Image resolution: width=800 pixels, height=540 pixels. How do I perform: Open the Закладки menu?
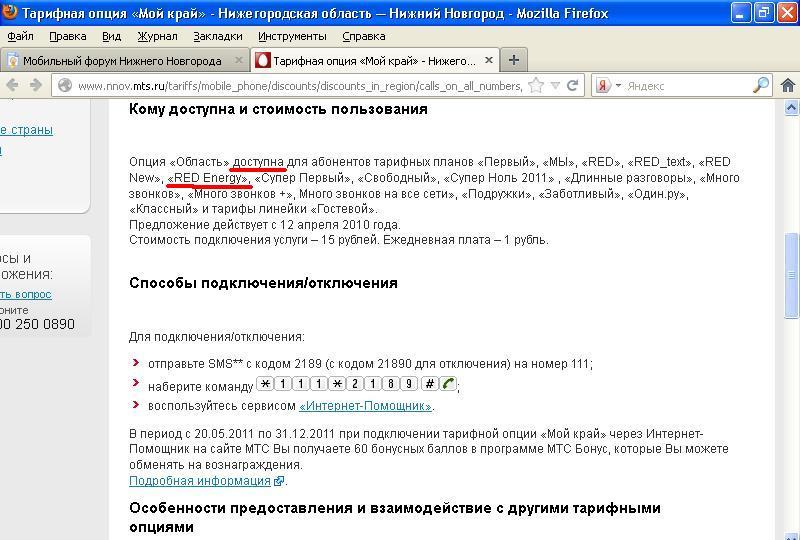pyautogui.click(x=218, y=36)
